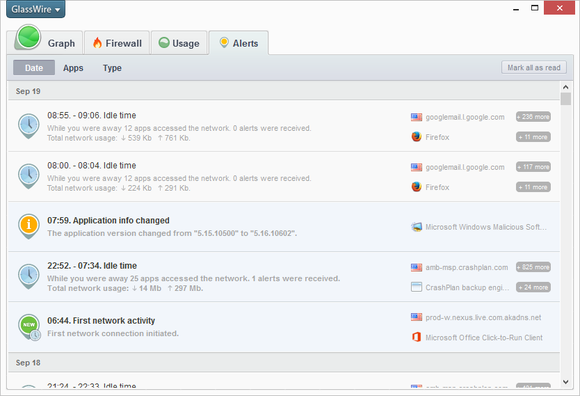
Task: Open Microsoft Office Click-to-Run Client entry
Action: (484, 338)
